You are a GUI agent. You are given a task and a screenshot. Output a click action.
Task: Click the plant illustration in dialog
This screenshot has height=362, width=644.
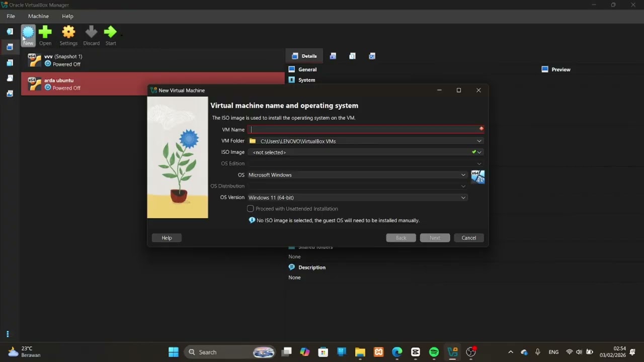click(178, 157)
